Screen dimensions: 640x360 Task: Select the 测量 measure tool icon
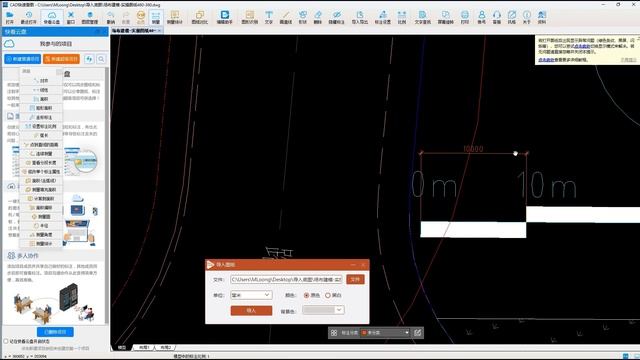click(x=156, y=17)
